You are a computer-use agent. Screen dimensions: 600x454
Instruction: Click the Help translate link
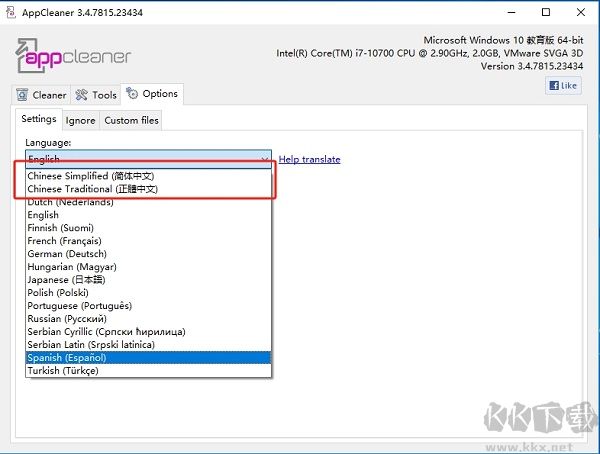(309, 159)
